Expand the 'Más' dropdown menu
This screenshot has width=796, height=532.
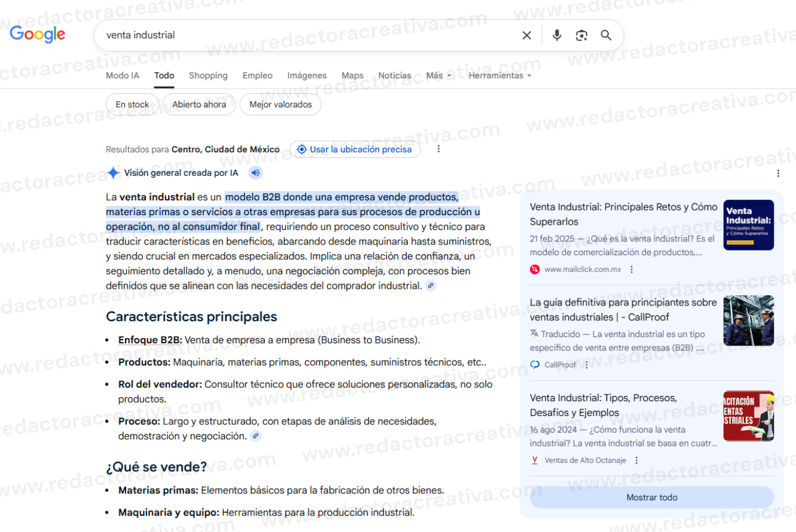tap(439, 76)
